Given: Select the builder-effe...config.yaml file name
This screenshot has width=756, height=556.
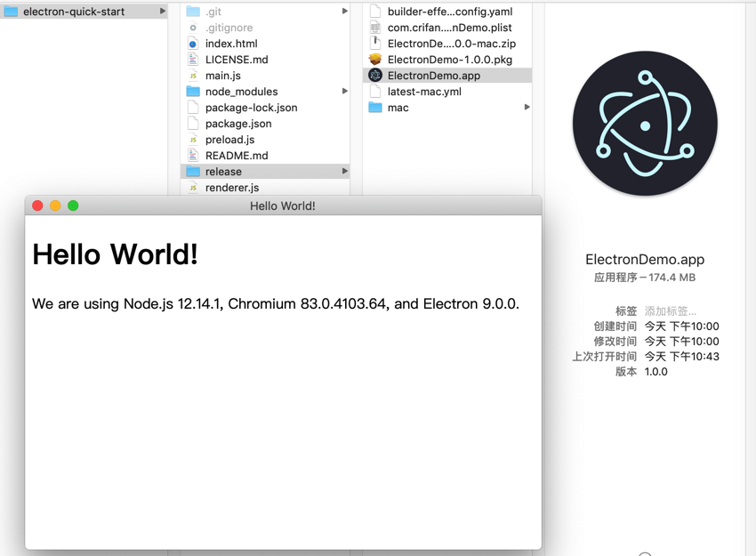Looking at the screenshot, I should point(450,12).
